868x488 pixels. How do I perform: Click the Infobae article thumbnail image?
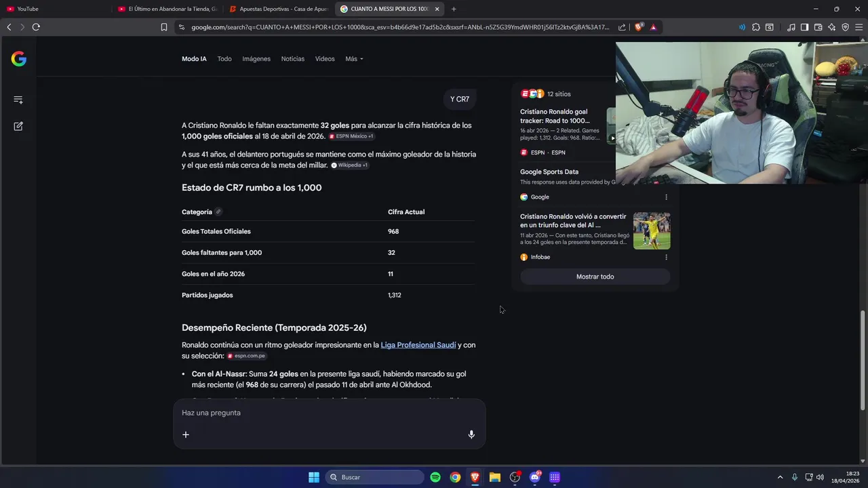tap(652, 230)
